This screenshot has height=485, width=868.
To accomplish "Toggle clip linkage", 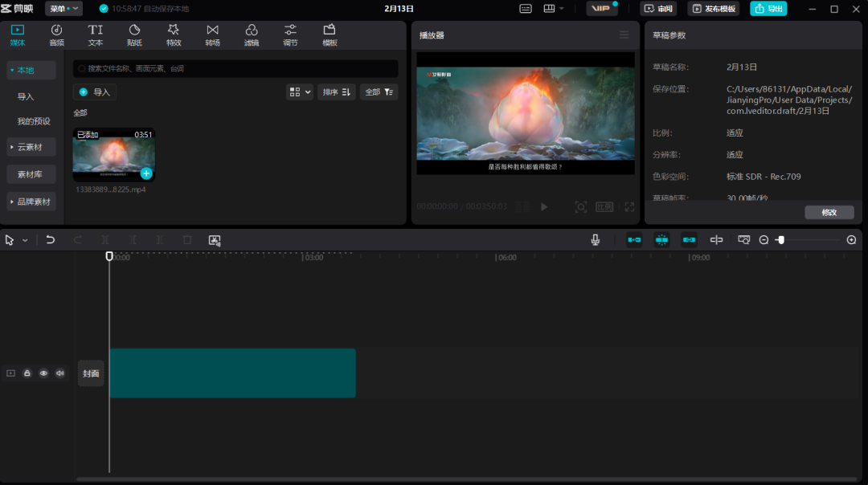I will coord(690,240).
